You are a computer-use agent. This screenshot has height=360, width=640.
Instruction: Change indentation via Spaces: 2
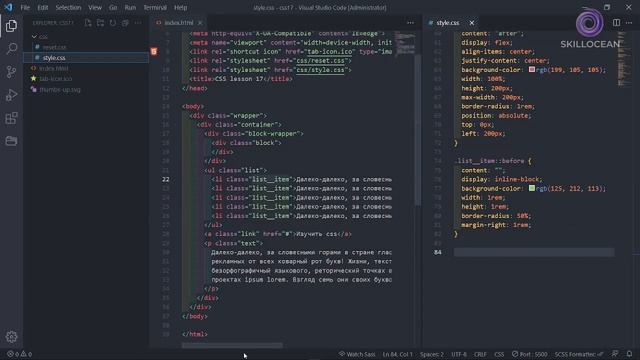[432, 354]
